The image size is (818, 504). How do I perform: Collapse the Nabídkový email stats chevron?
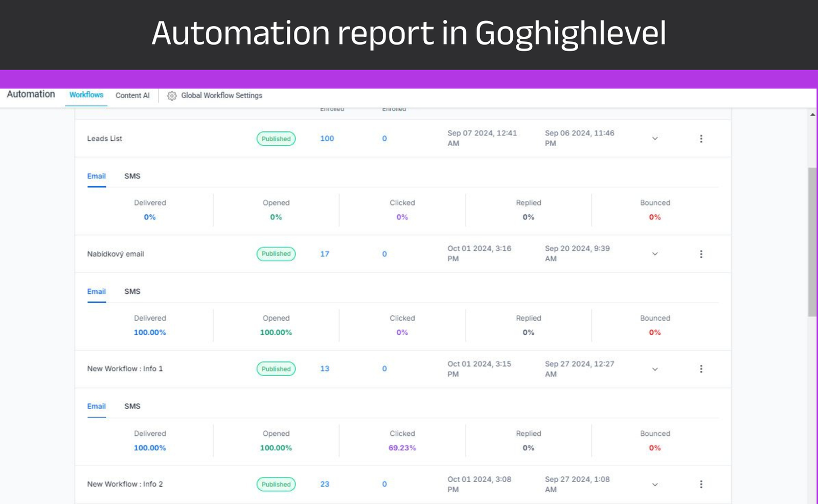[x=655, y=254]
